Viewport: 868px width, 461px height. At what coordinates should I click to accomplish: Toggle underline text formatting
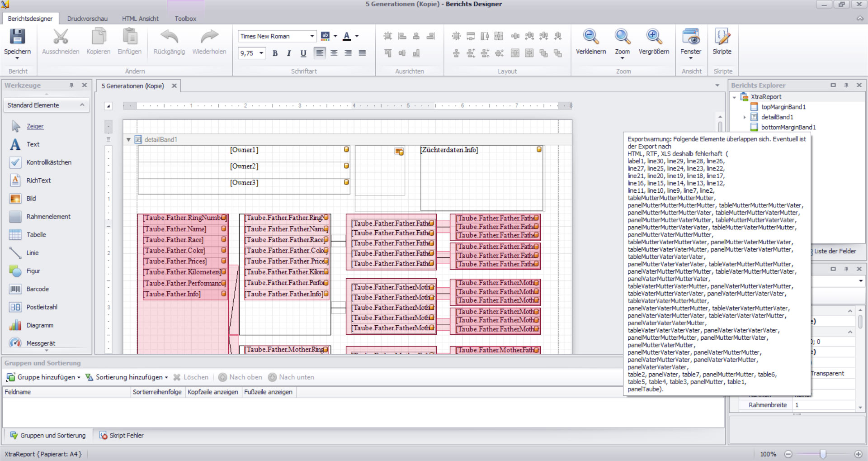303,53
